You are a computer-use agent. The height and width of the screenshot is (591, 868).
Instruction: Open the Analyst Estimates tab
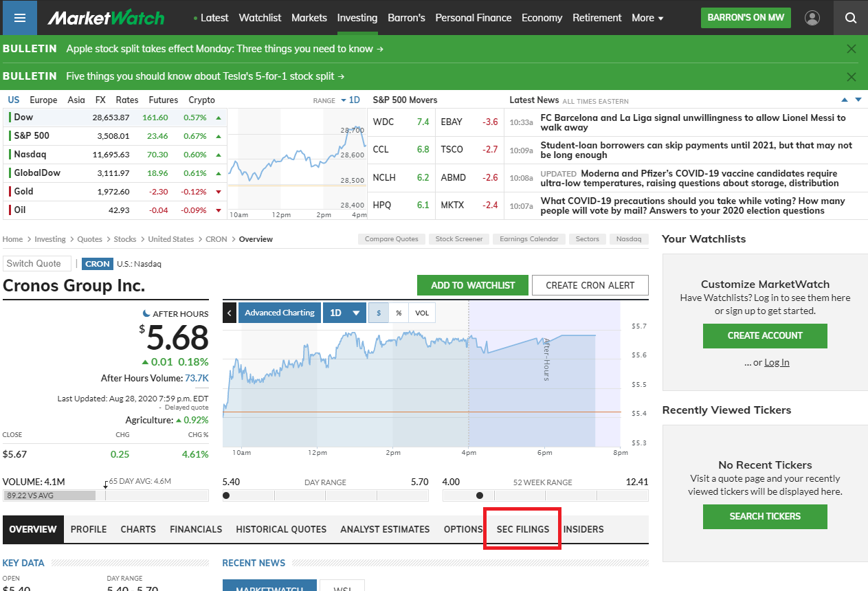pos(385,529)
